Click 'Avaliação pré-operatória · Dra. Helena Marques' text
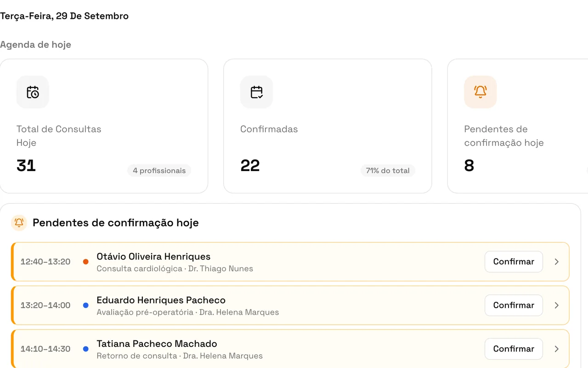The image size is (588, 368). point(187,312)
